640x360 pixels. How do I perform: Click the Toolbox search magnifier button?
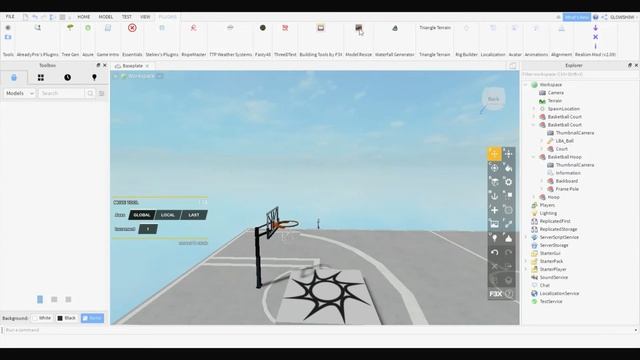click(90, 93)
